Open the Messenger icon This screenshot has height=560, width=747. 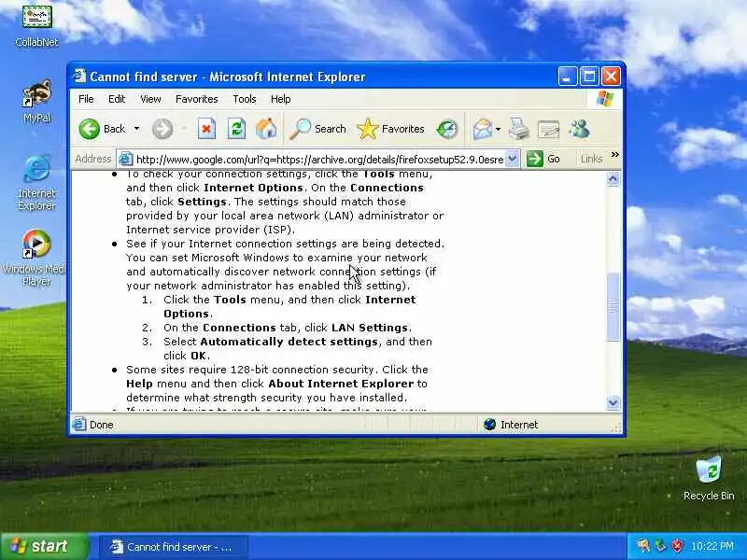pos(579,129)
